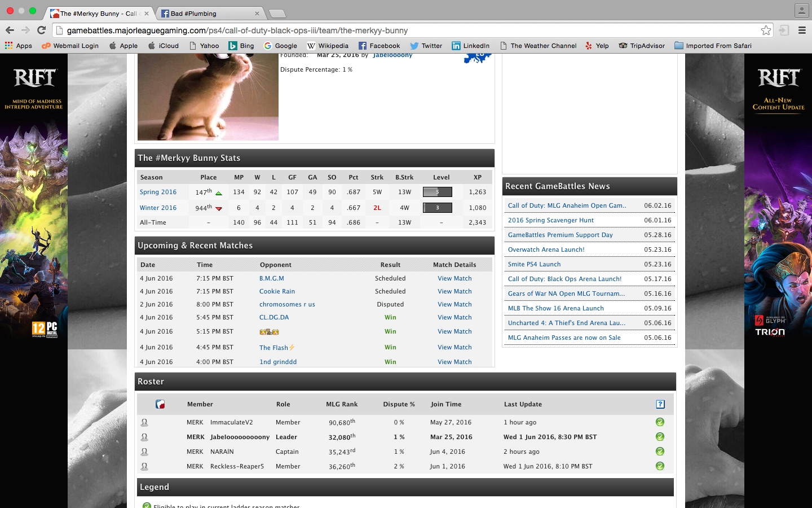Open the LinkedIn bookmark
The height and width of the screenshot is (508, 812).
coord(471,46)
